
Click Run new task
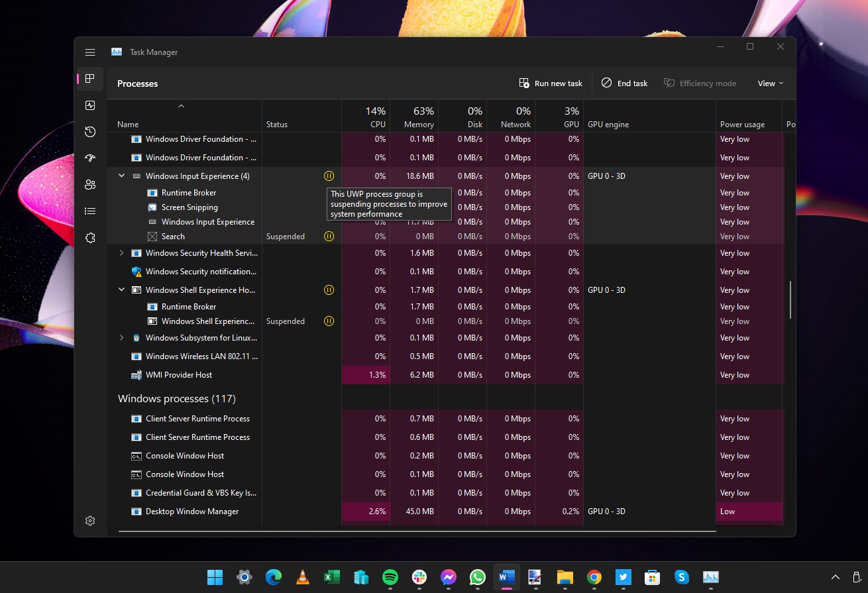[x=551, y=83]
